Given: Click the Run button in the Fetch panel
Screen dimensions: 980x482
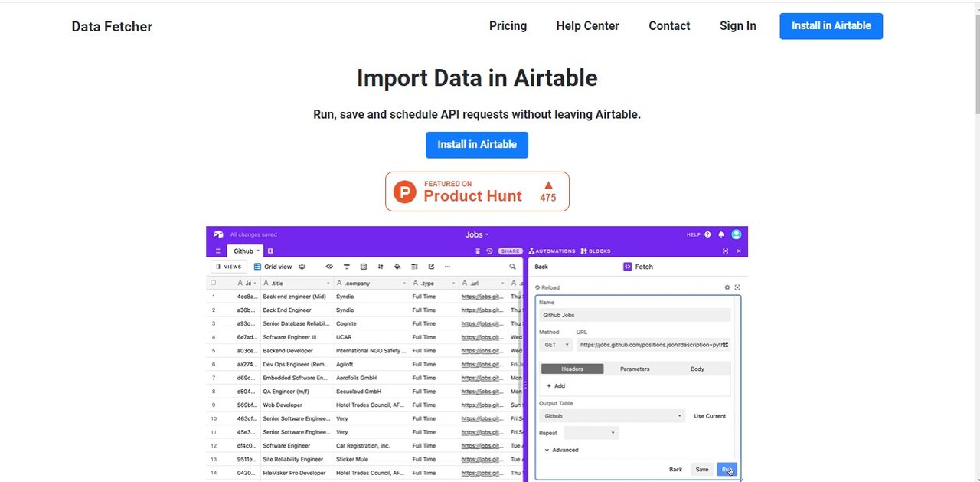Looking at the screenshot, I should click(727, 470).
